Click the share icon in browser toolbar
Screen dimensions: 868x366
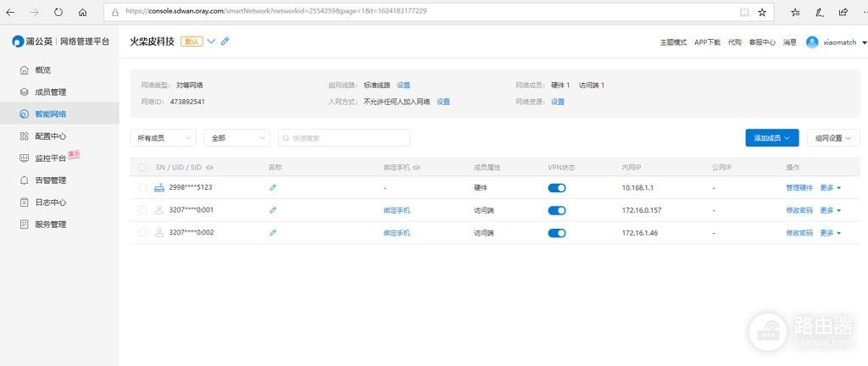coord(843,12)
